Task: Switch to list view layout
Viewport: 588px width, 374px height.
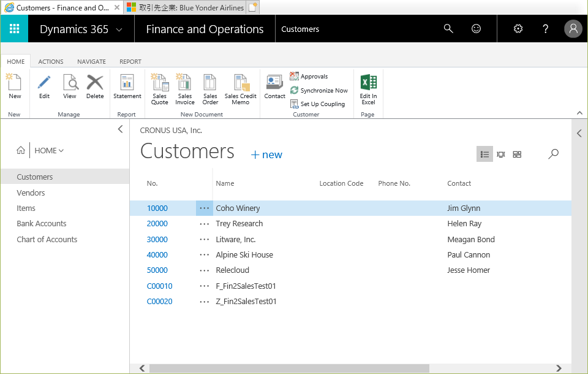Action: [x=484, y=155]
